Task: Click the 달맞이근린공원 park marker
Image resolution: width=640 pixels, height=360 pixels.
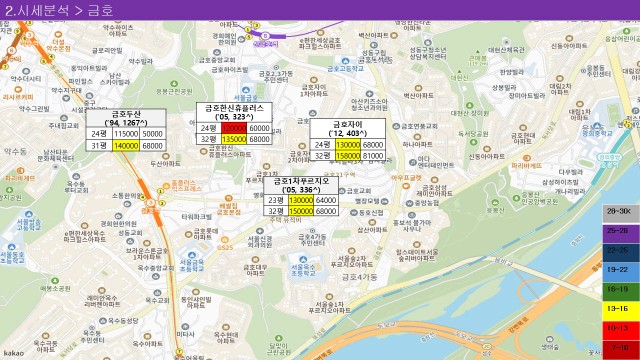Action: (278, 338)
